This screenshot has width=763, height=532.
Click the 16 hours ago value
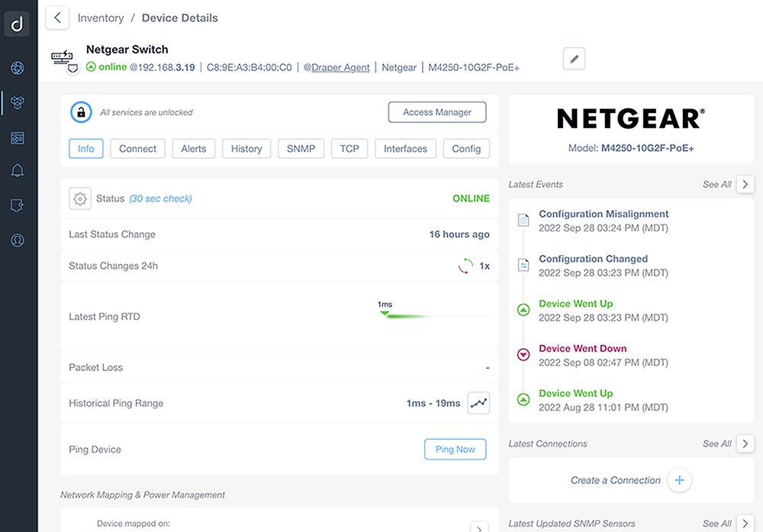click(459, 234)
